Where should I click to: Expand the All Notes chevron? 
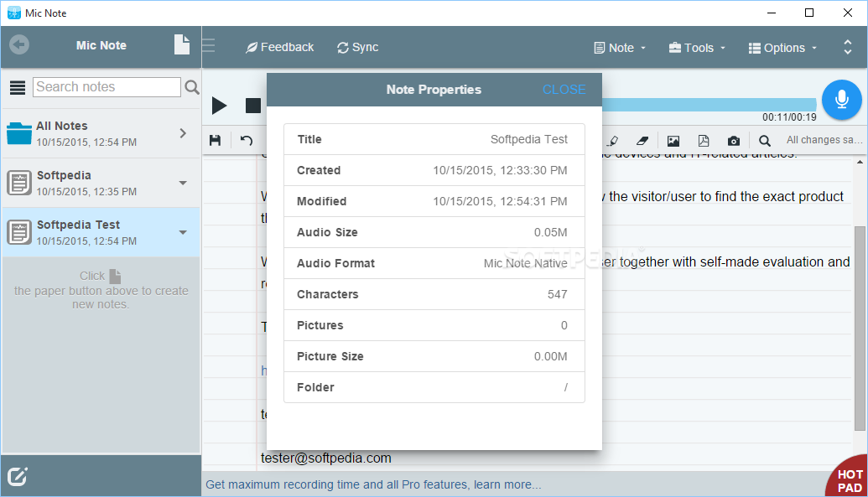(183, 133)
